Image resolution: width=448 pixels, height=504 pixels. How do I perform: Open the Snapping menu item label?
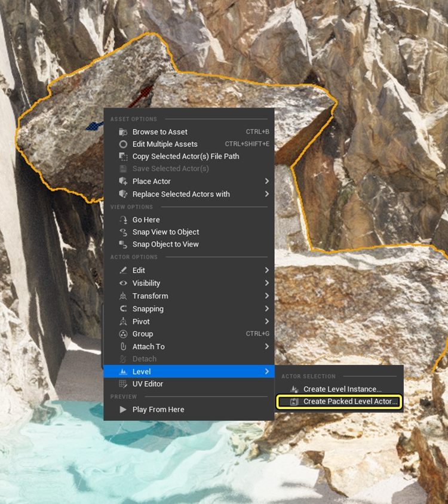pyautogui.click(x=148, y=309)
